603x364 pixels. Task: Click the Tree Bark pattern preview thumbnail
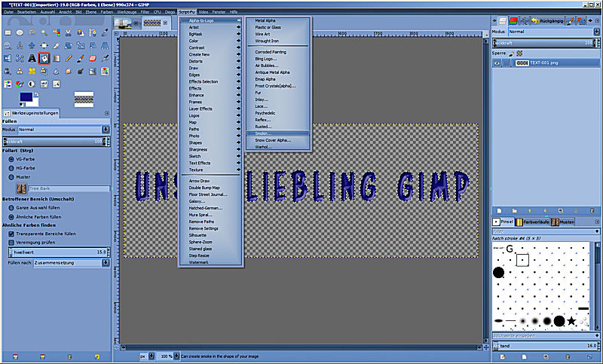point(22,188)
